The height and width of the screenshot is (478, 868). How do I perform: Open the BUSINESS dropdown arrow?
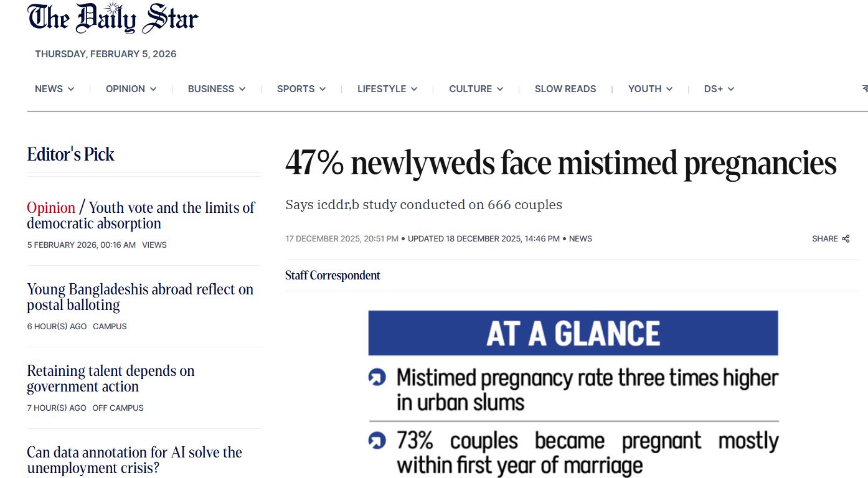click(242, 89)
